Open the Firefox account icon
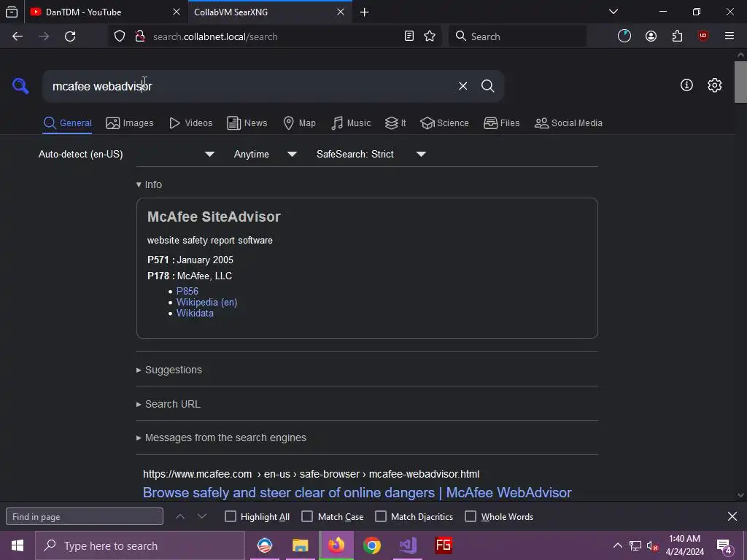The height and width of the screenshot is (560, 747). [x=651, y=36]
